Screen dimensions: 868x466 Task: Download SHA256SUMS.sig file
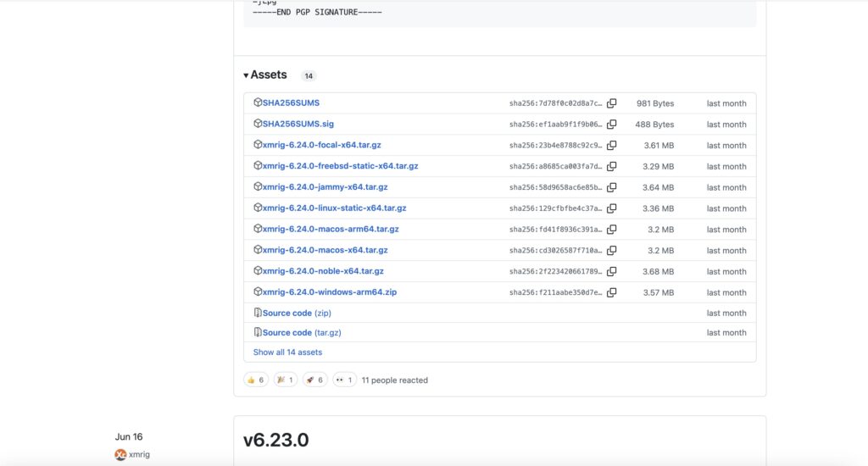(298, 124)
